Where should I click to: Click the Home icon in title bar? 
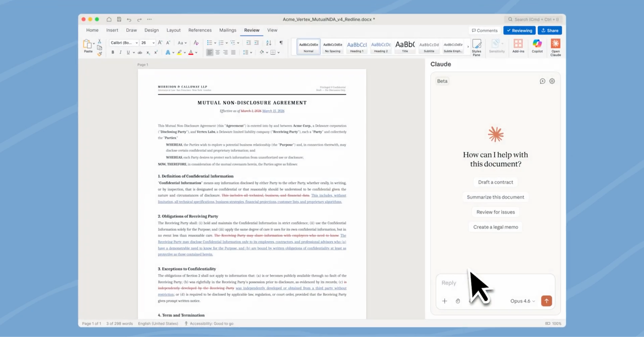(x=109, y=19)
